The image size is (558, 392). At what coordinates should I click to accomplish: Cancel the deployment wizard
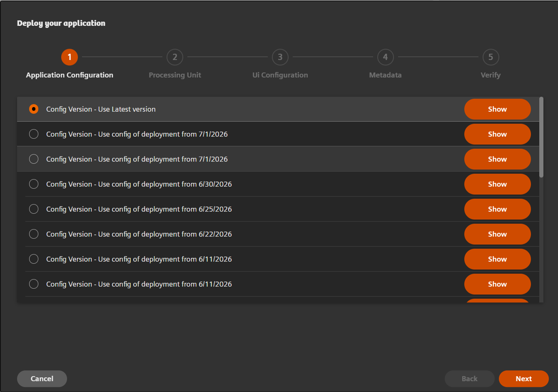[x=42, y=379]
